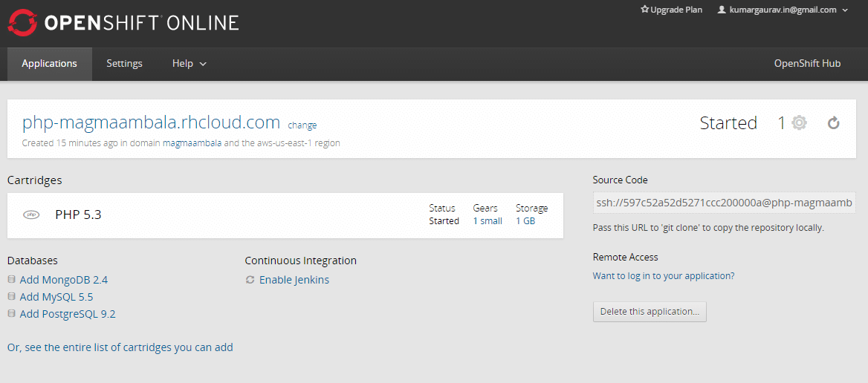Click the Started status heading
868x383 pixels.
click(728, 122)
